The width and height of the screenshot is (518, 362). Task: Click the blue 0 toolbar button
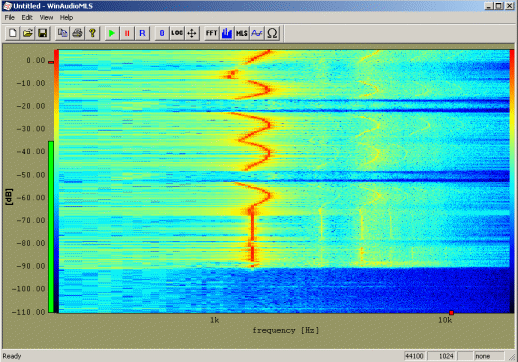pos(162,33)
